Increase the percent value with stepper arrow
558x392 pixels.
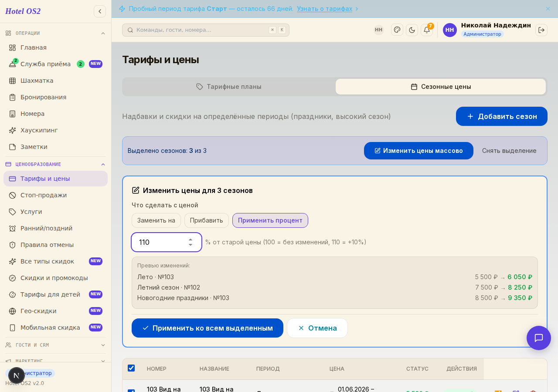point(191,239)
